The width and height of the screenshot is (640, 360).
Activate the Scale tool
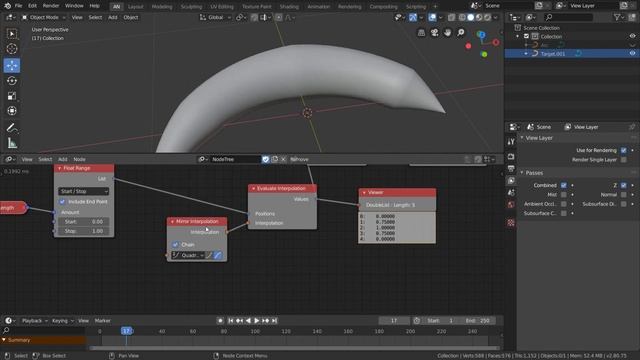(12, 96)
